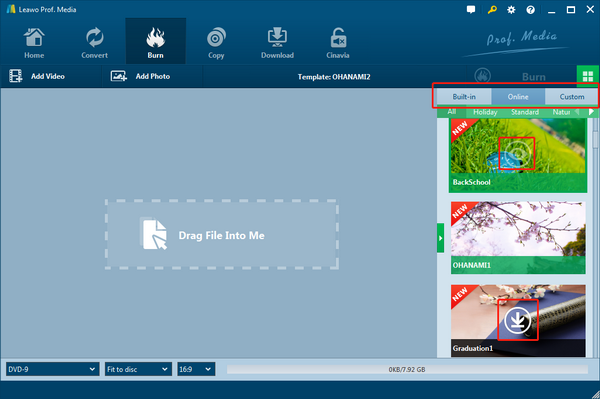Open the Custom templates tab

pyautogui.click(x=572, y=97)
